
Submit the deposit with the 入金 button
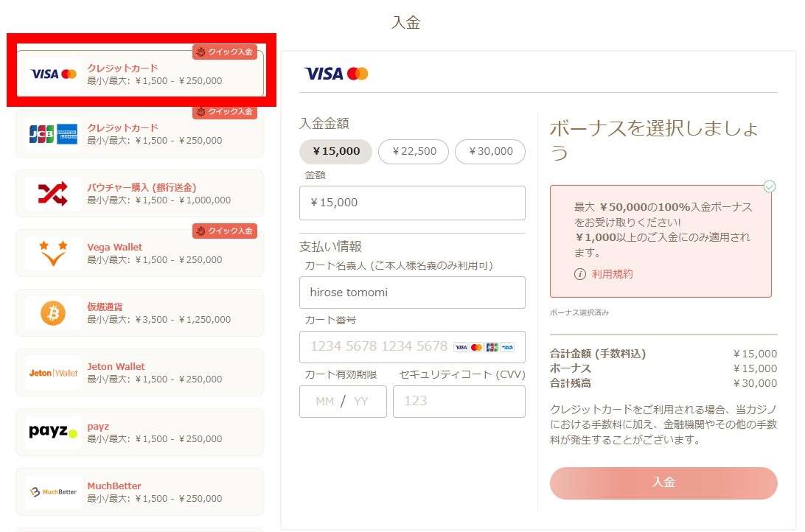click(663, 483)
